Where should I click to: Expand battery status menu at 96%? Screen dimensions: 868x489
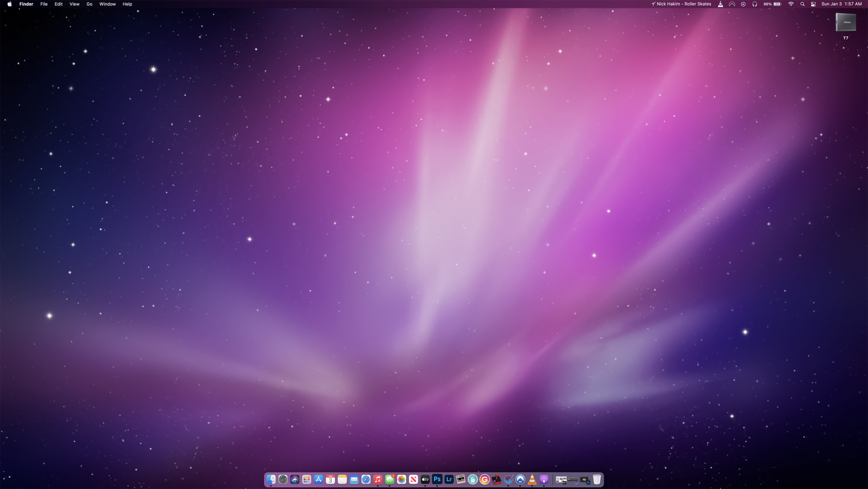pos(773,4)
